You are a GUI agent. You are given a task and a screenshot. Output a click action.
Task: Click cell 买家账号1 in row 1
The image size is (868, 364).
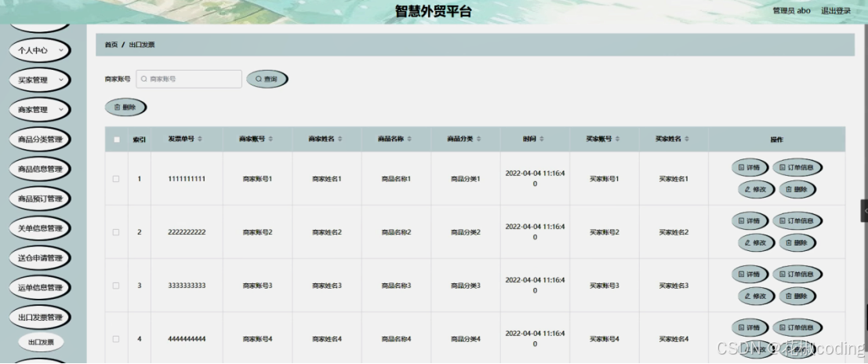605,179
